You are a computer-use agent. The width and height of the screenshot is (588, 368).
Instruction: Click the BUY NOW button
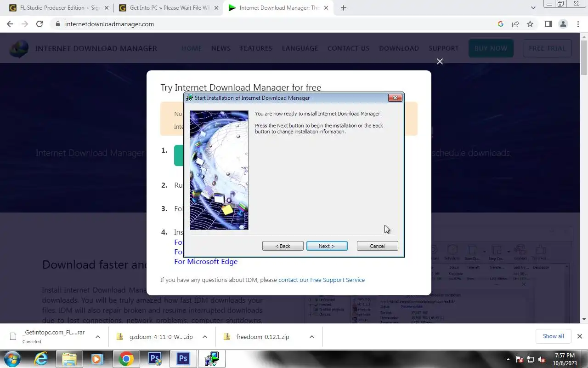[491, 48]
